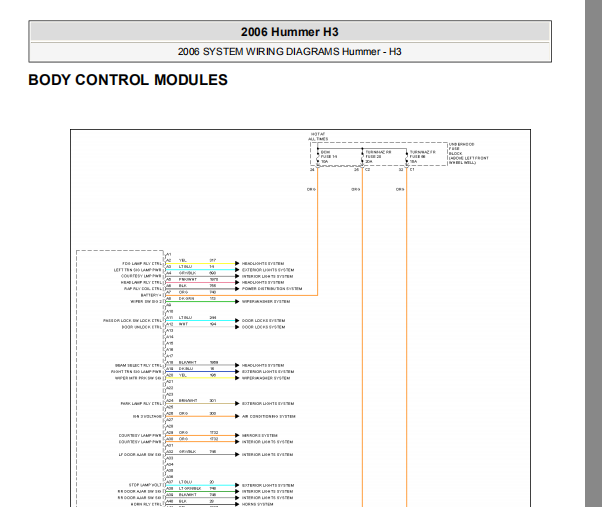Screen dimensions: 602x507
Task: Click the 'LT GRN/BLK' wire color label
Action: pos(190,489)
